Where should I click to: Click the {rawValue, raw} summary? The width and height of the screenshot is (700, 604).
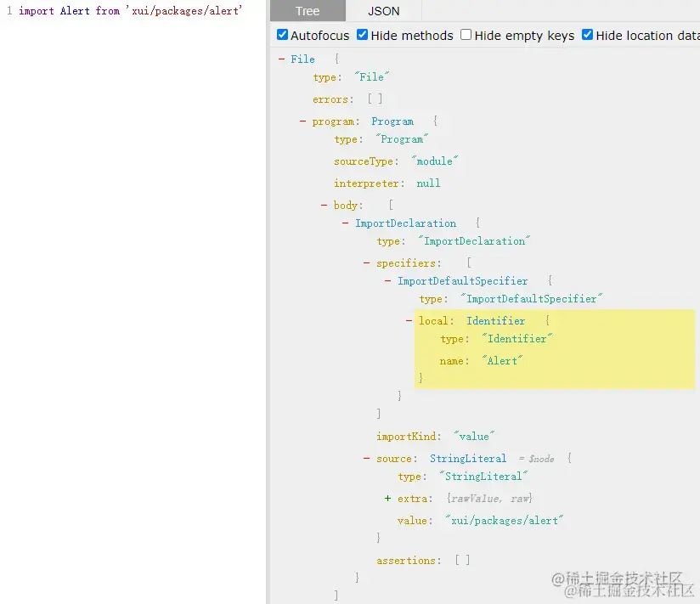(x=489, y=498)
